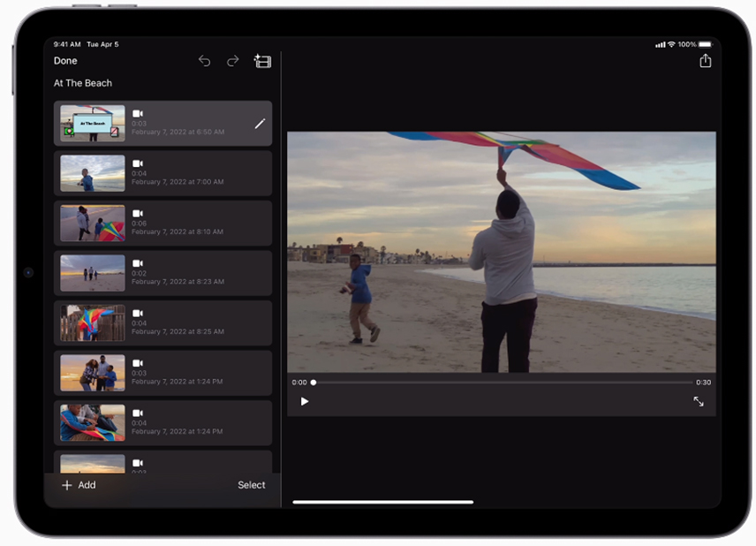
Task: Open the add media storyboard icon
Action: pyautogui.click(x=262, y=61)
